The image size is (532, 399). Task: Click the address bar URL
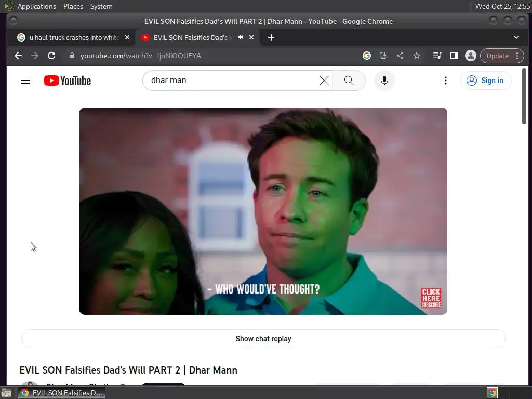140,56
